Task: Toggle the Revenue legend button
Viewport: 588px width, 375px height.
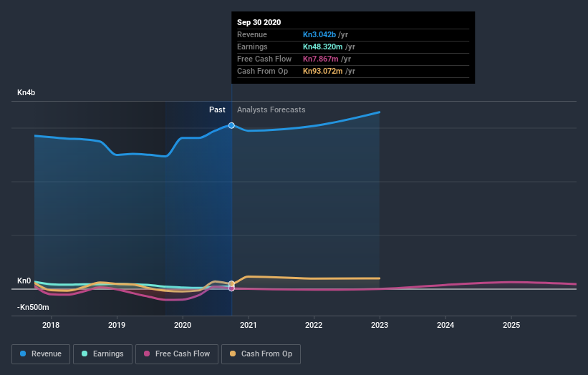Action: click(41, 354)
